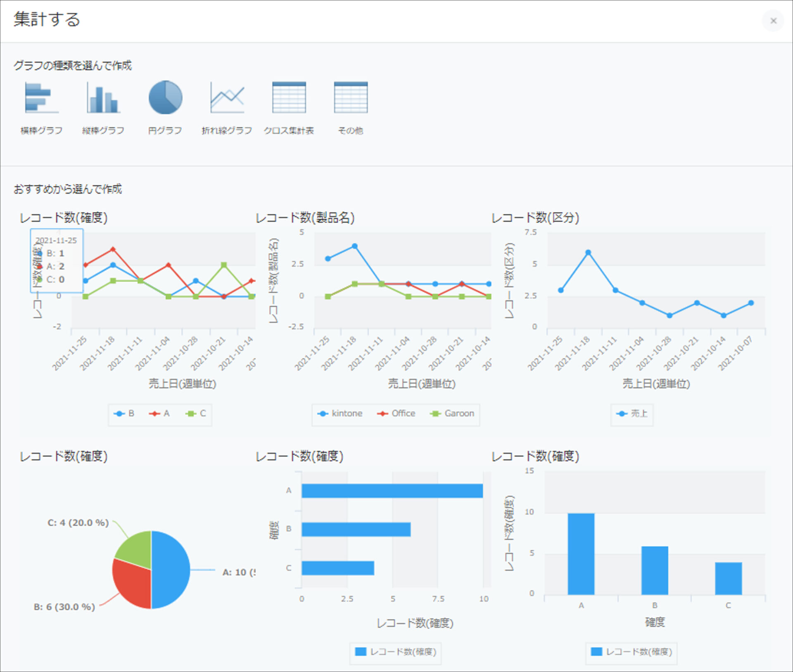Choose the レコード数(区分) line chart thumbnail
Viewport: 793px width, 672px height.
(630, 318)
